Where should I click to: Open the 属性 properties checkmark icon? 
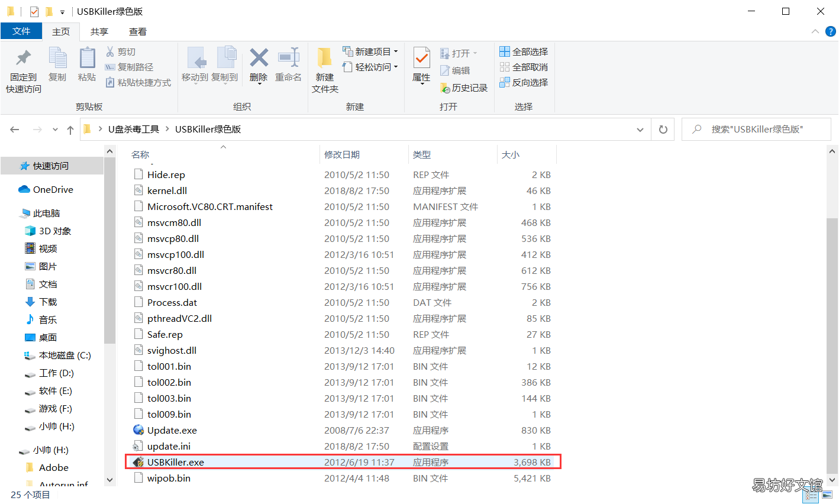[421, 58]
